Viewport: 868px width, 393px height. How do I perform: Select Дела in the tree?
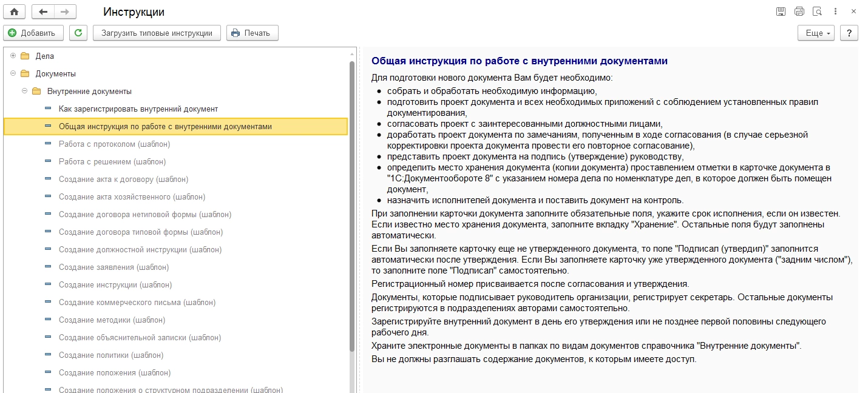[45, 56]
